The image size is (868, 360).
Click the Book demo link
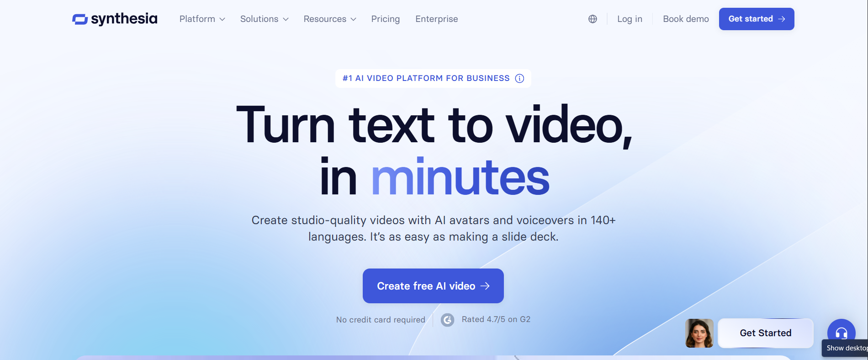[686, 19]
